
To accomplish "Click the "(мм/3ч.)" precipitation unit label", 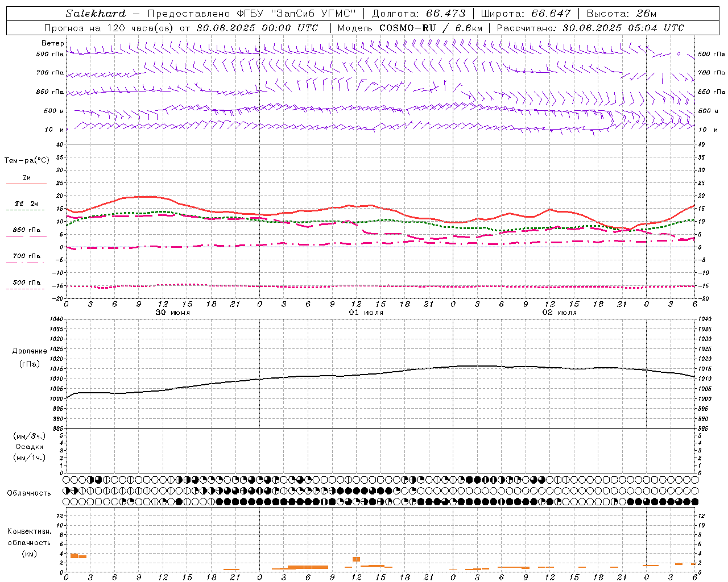I will point(29,436).
